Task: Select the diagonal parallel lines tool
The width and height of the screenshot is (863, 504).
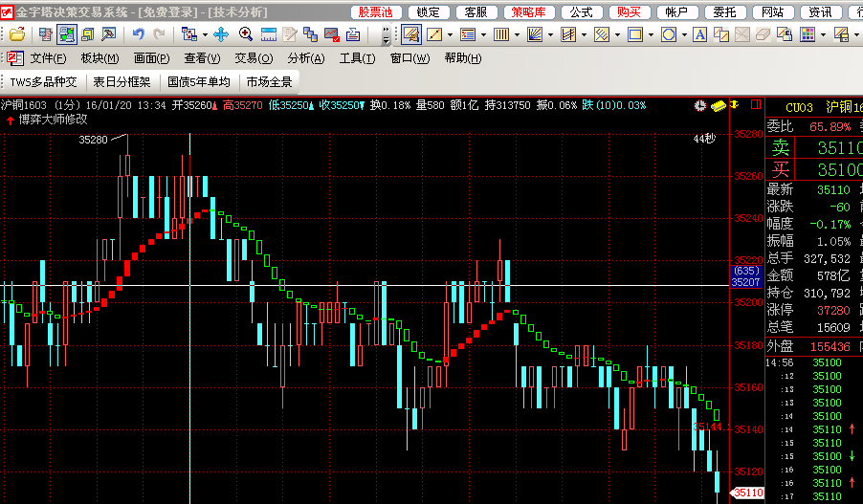Action: point(602,34)
